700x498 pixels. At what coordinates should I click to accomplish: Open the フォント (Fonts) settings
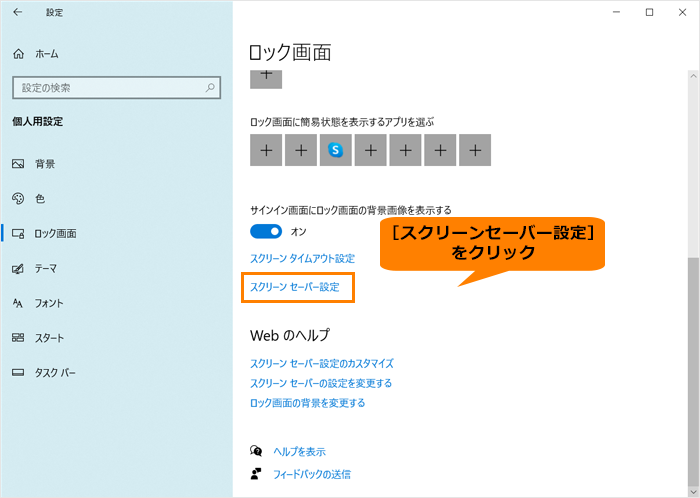[x=49, y=303]
